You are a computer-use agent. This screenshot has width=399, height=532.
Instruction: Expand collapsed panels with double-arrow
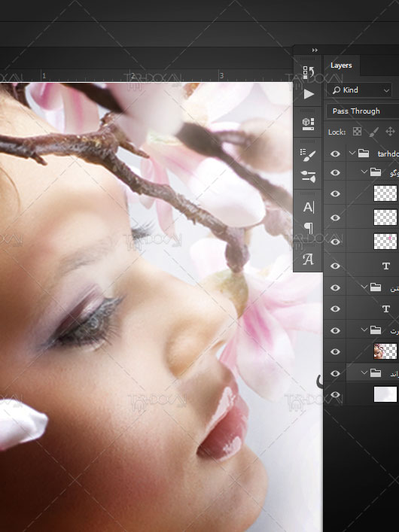[x=315, y=50]
